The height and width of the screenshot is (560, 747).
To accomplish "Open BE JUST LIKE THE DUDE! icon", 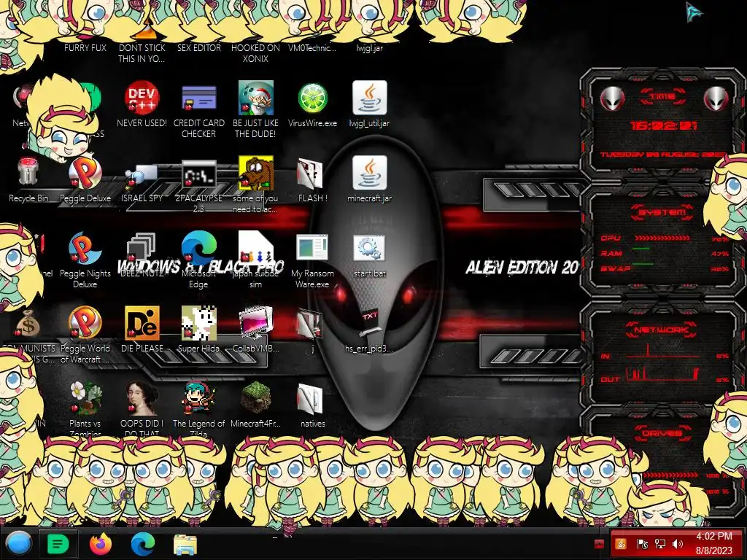I will pyautogui.click(x=256, y=98).
